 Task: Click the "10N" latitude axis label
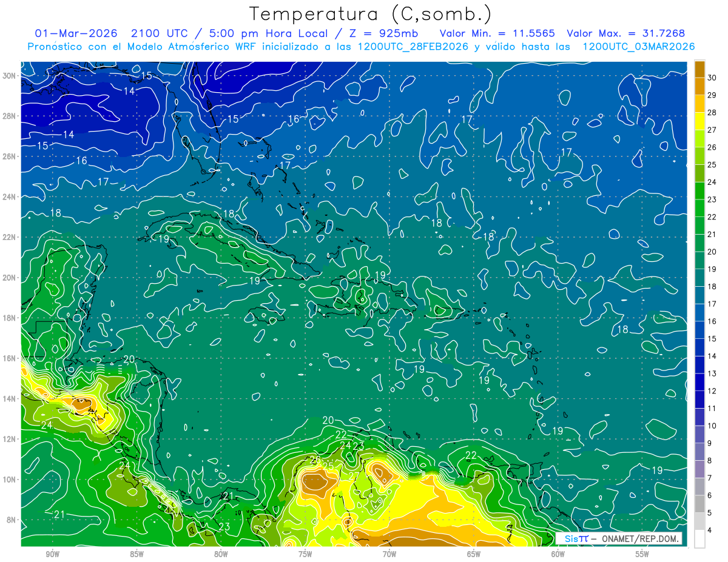point(10,480)
